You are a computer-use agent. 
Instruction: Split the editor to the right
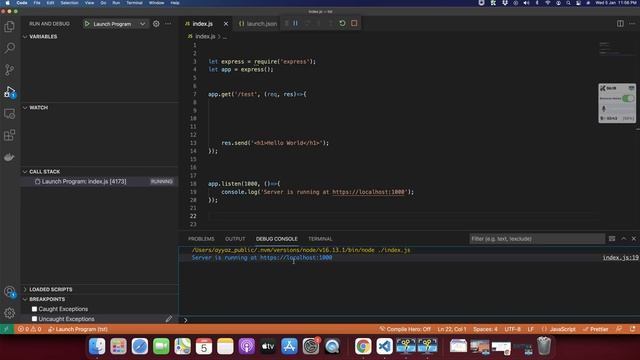coord(620,24)
